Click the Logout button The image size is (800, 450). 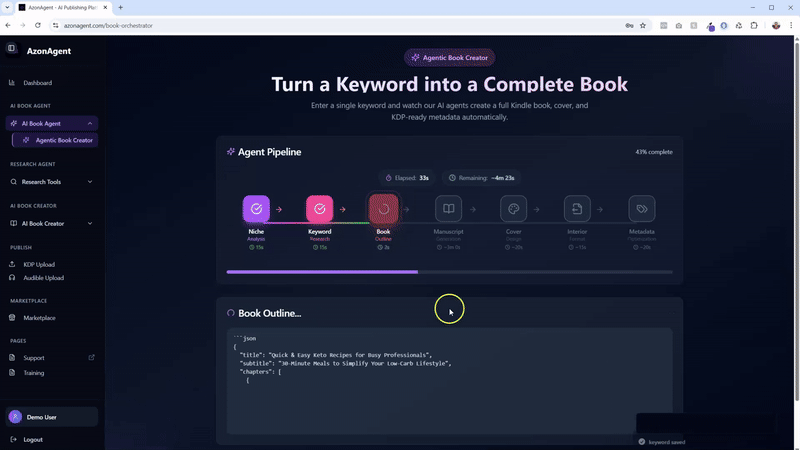[x=33, y=439]
